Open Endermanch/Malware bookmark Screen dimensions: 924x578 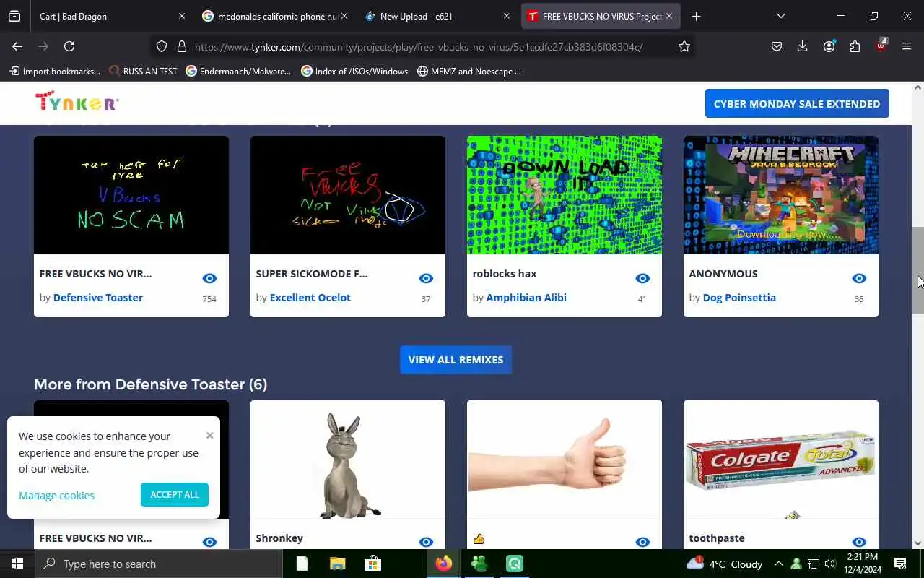coord(238,71)
